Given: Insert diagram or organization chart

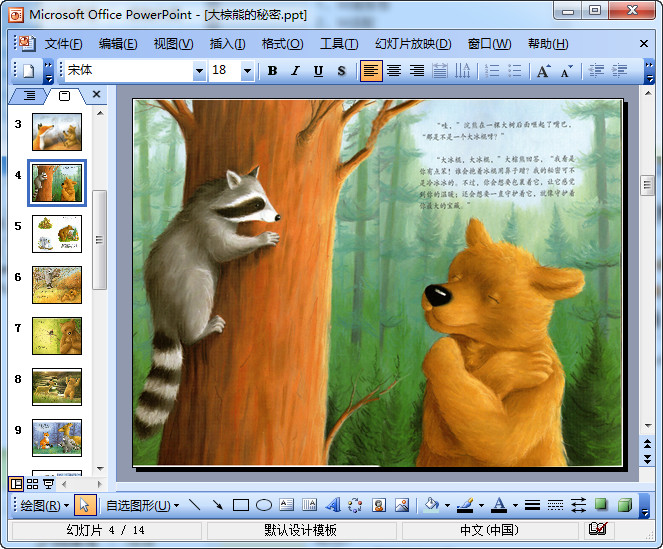Looking at the screenshot, I should pyautogui.click(x=355, y=505).
